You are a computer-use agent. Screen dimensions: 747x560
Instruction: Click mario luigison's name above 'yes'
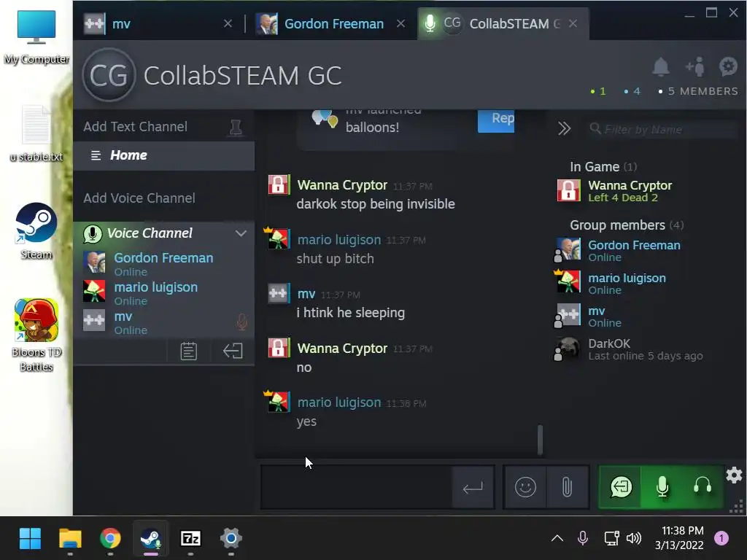tap(339, 402)
